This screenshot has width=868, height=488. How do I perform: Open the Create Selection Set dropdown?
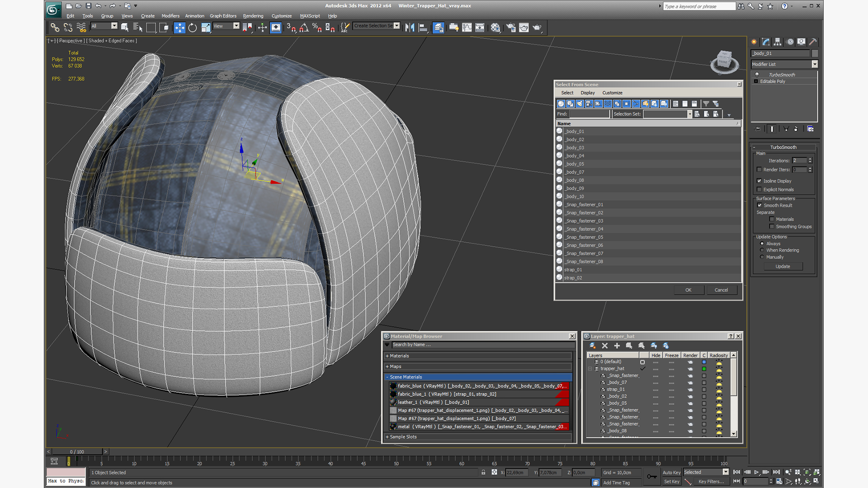pos(397,26)
